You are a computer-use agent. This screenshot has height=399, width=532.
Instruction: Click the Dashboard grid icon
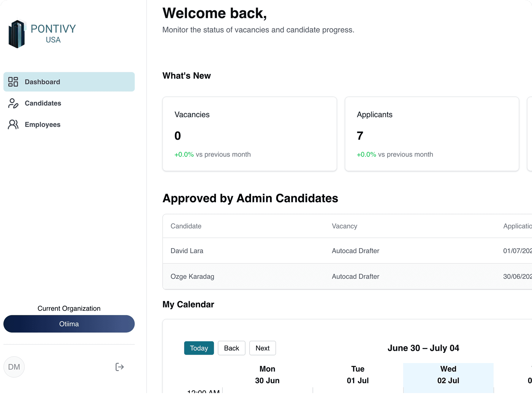coord(13,82)
